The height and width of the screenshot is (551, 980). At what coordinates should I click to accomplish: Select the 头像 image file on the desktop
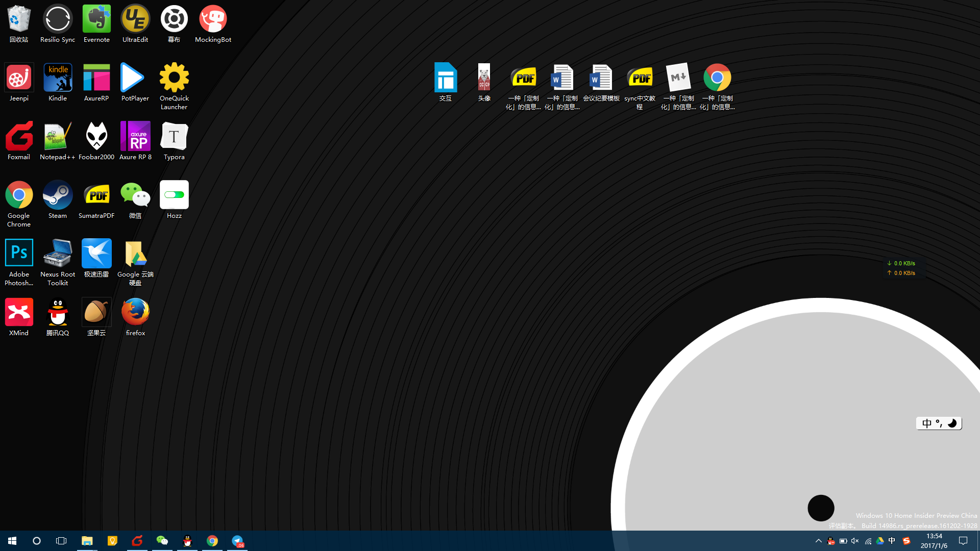pos(484,83)
